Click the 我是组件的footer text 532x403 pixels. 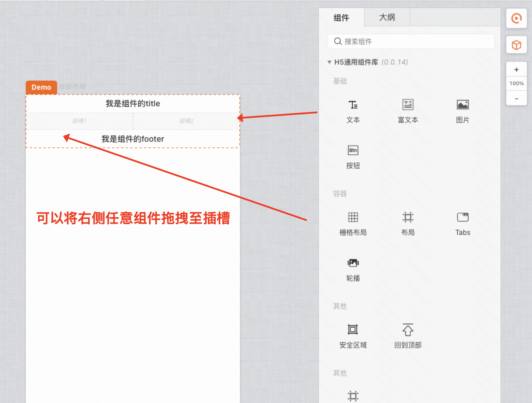click(x=133, y=139)
